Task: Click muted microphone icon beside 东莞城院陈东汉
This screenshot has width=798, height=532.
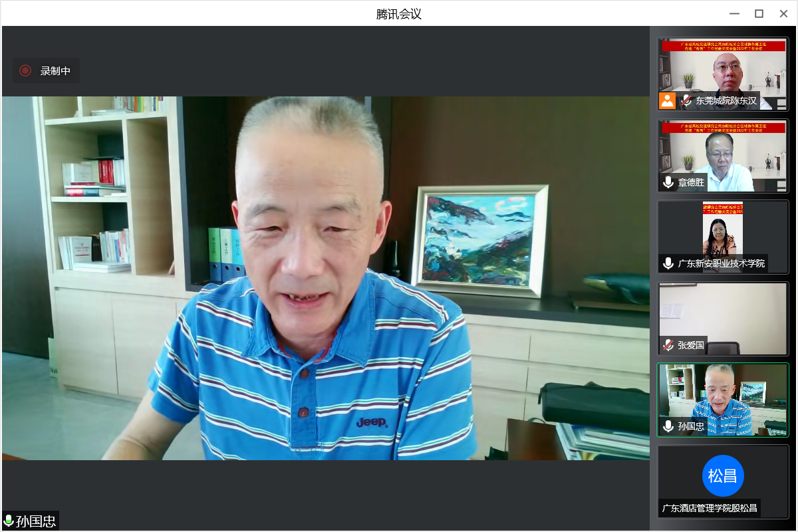Action: 686,101
